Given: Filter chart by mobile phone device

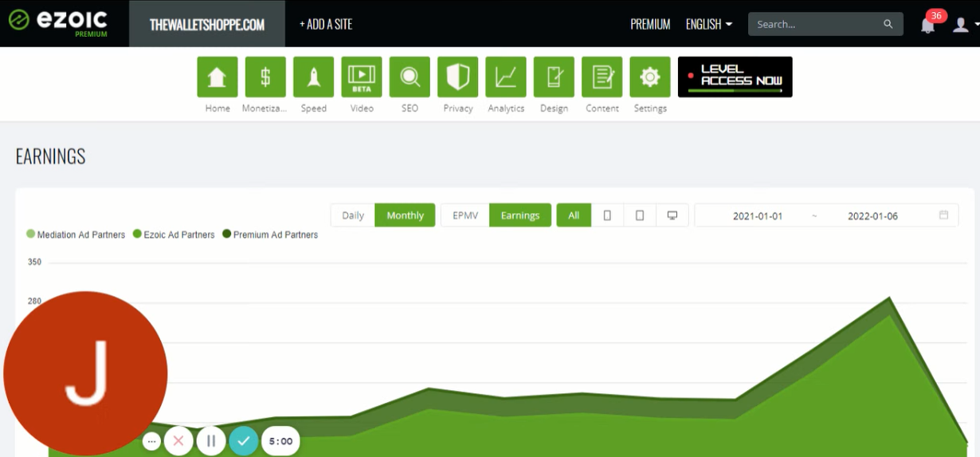Looking at the screenshot, I should pos(607,215).
